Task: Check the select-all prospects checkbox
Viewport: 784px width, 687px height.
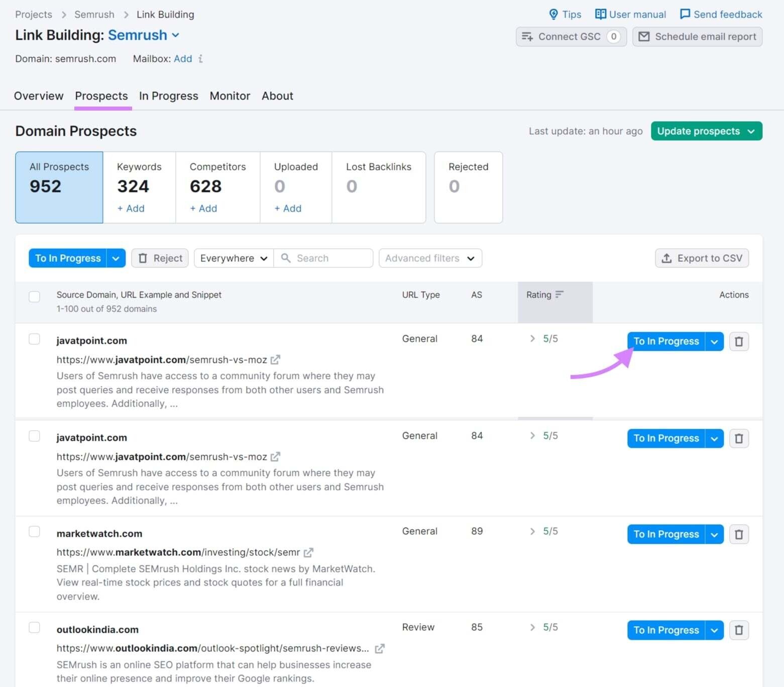Action: (x=34, y=297)
